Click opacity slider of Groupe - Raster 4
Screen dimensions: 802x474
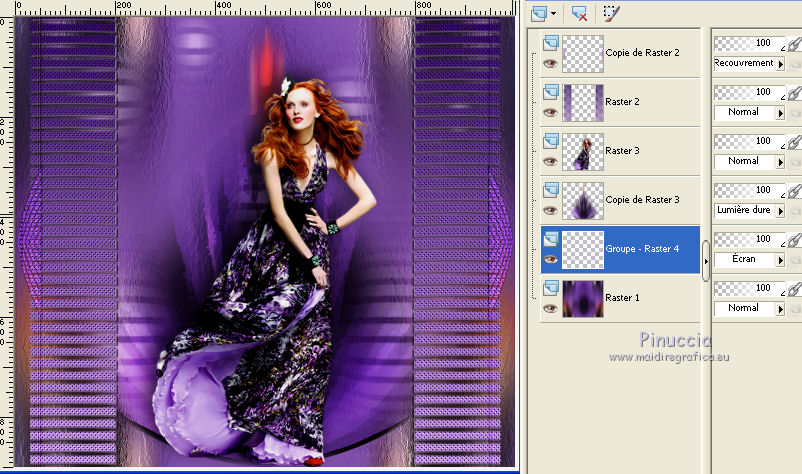pyautogui.click(x=749, y=240)
